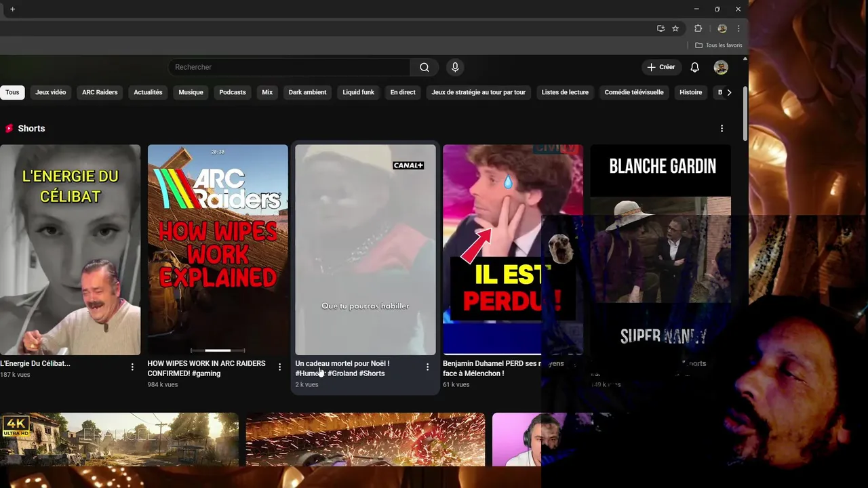Click title L'Energie Du Célibat...
The height and width of the screenshot is (488, 868).
35,363
